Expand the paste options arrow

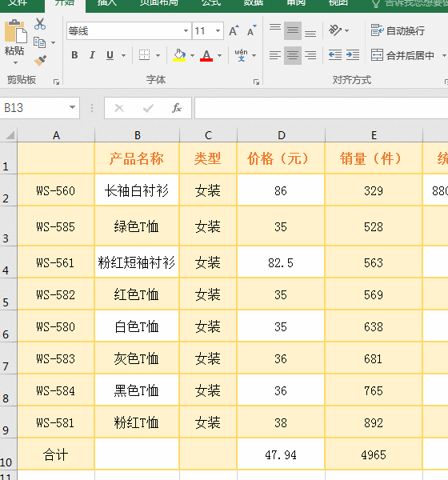[15, 62]
